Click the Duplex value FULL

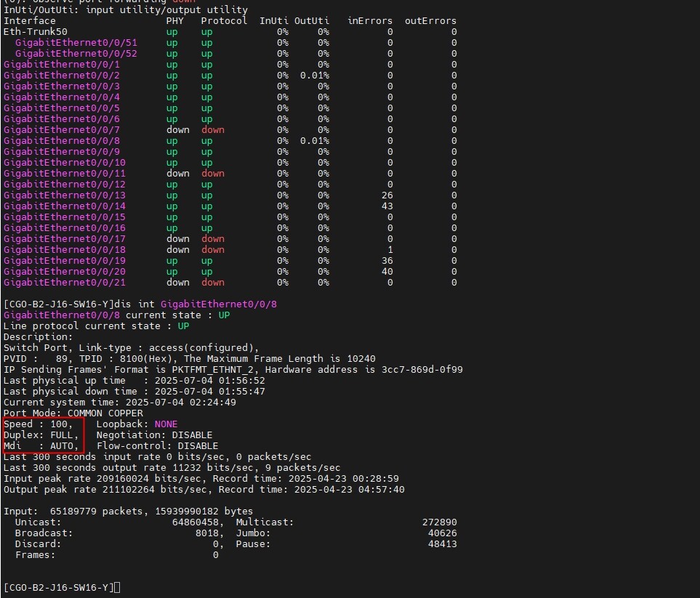[62, 435]
